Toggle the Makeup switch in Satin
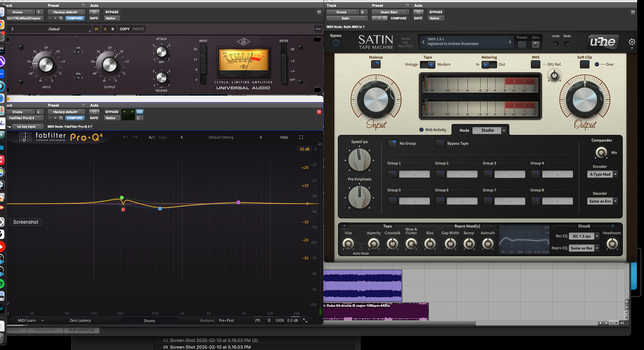 [x=375, y=64]
